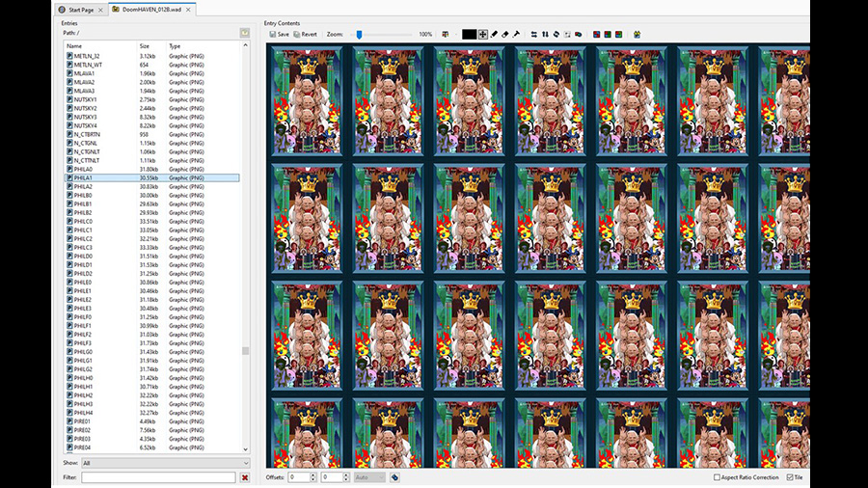Viewport: 868px width, 488px height.
Task: Select the highlighted PHILA1 entry
Action: [x=152, y=177]
